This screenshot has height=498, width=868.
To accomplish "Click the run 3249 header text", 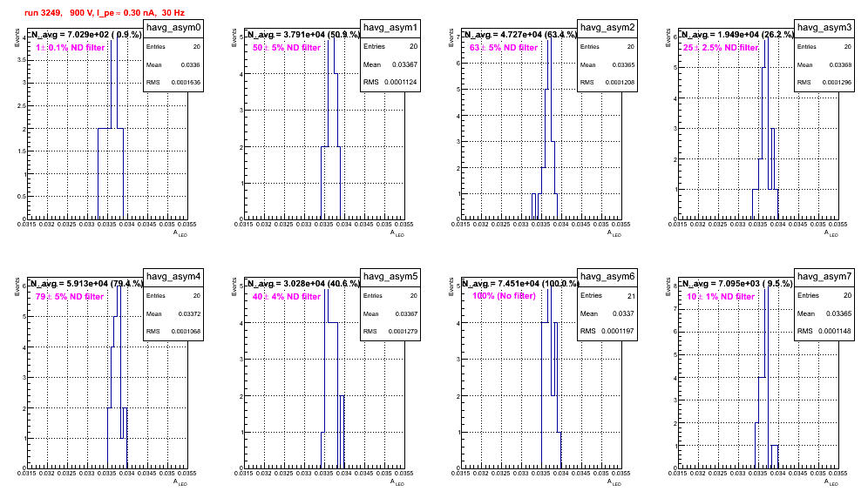I will pyautogui.click(x=105, y=12).
